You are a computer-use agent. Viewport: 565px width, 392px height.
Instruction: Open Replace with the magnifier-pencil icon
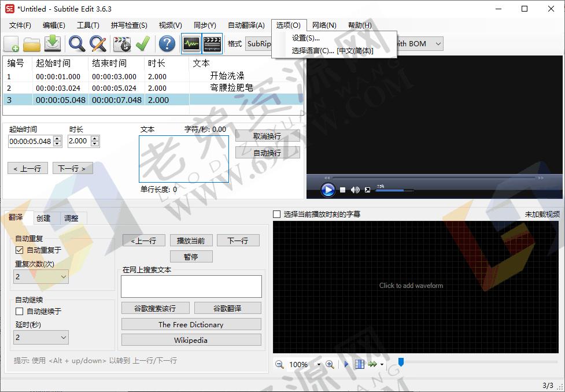tap(97, 44)
